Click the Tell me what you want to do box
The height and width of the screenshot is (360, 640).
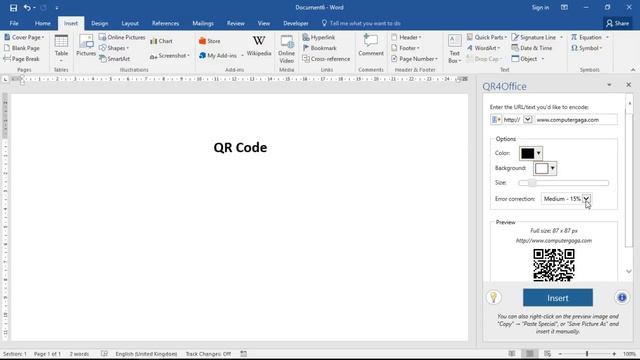(361, 23)
